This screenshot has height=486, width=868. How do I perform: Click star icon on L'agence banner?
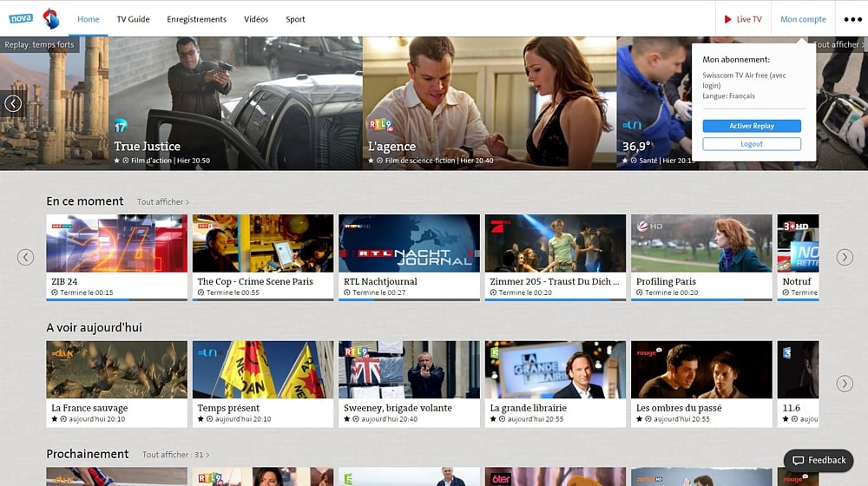tap(371, 161)
